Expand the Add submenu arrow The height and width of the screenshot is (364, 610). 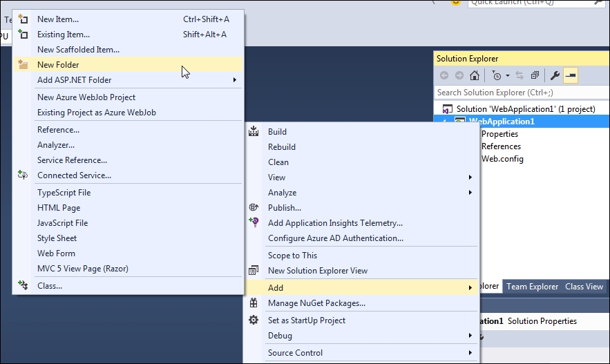(x=470, y=288)
